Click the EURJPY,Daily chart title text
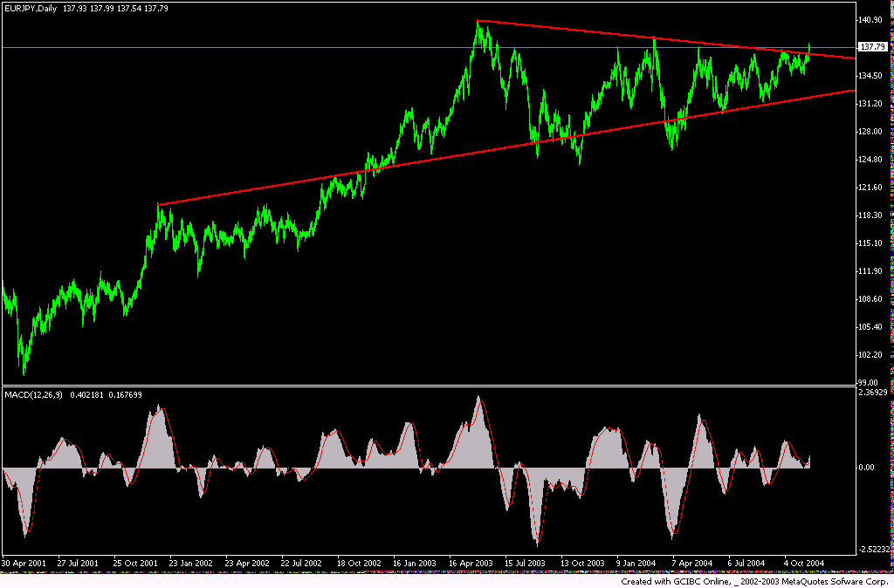The height and width of the screenshot is (588, 894). pyautogui.click(x=31, y=9)
